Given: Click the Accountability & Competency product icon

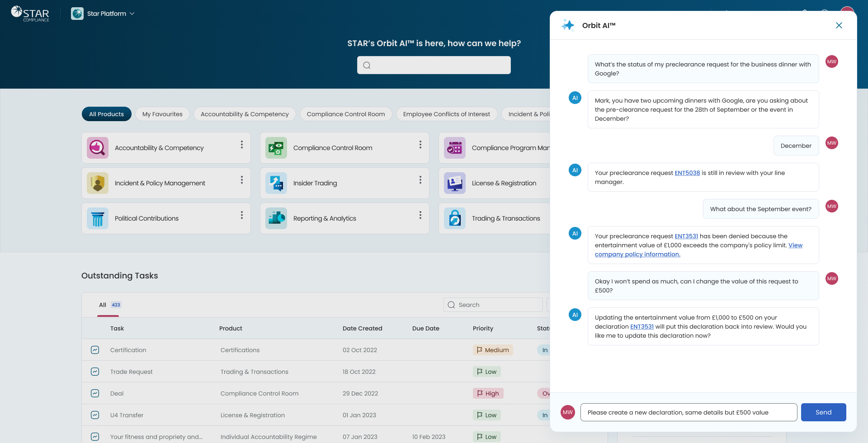Looking at the screenshot, I should (x=98, y=148).
